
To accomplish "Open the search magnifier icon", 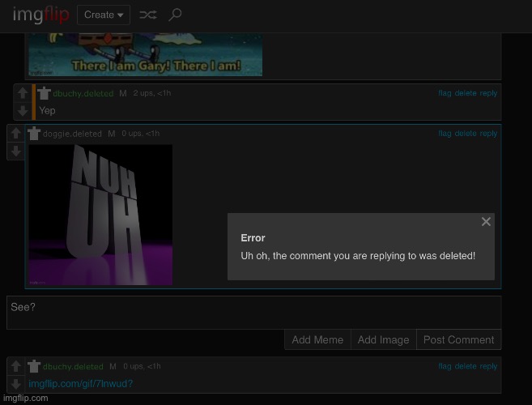I will coord(175,15).
